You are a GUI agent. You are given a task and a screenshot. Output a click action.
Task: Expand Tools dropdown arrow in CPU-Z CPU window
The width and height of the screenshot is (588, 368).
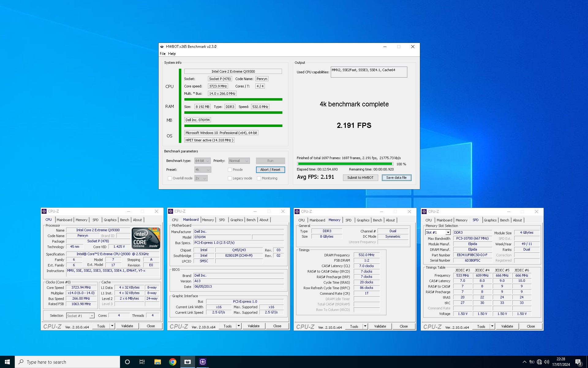click(x=112, y=326)
